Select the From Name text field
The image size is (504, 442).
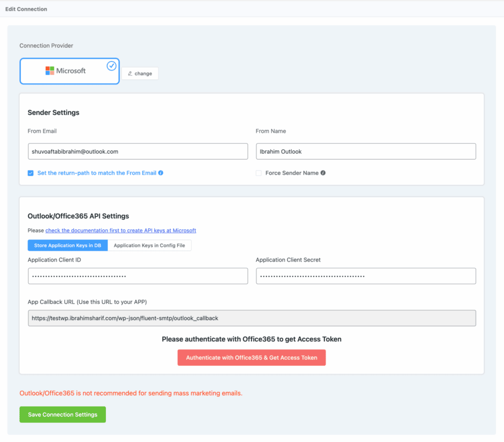[x=366, y=151]
